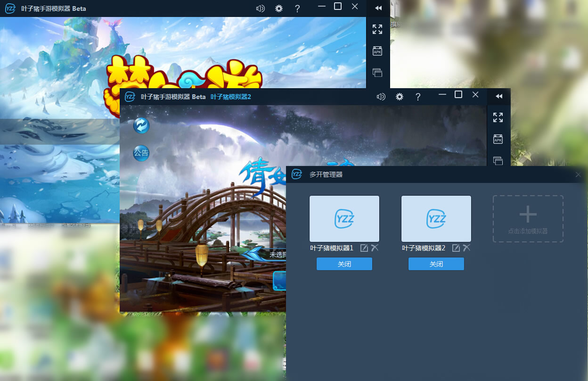Click the YZZ logo in the back emulator title bar
The image size is (588, 381).
(10, 8)
